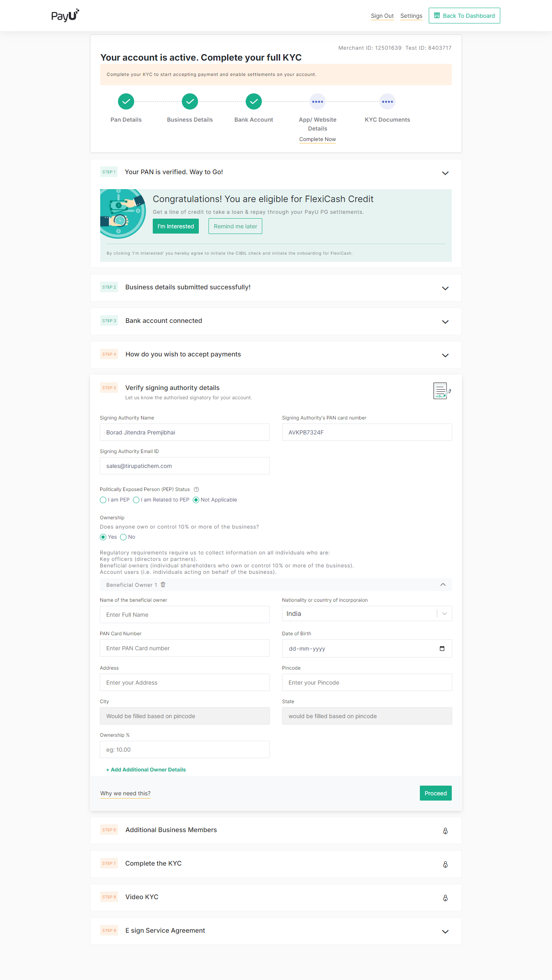Click the signing document icon in Step 5
552x980 pixels.
(441, 391)
